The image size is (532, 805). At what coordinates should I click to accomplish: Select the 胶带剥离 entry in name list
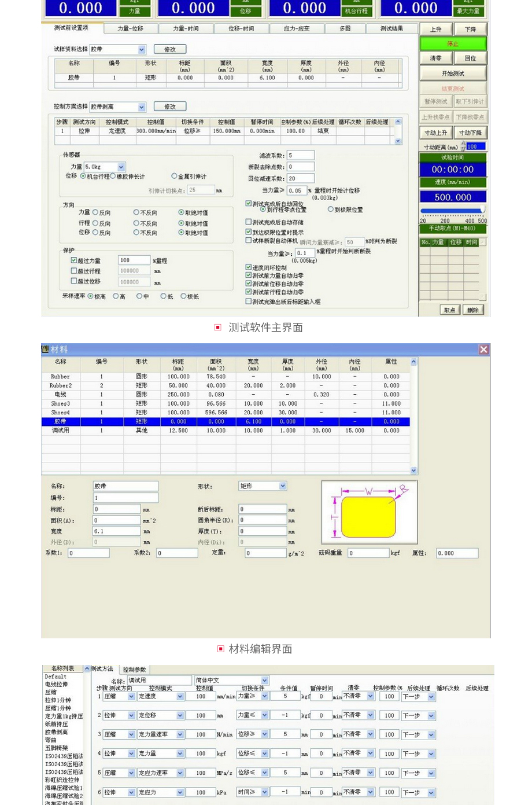click(x=57, y=732)
